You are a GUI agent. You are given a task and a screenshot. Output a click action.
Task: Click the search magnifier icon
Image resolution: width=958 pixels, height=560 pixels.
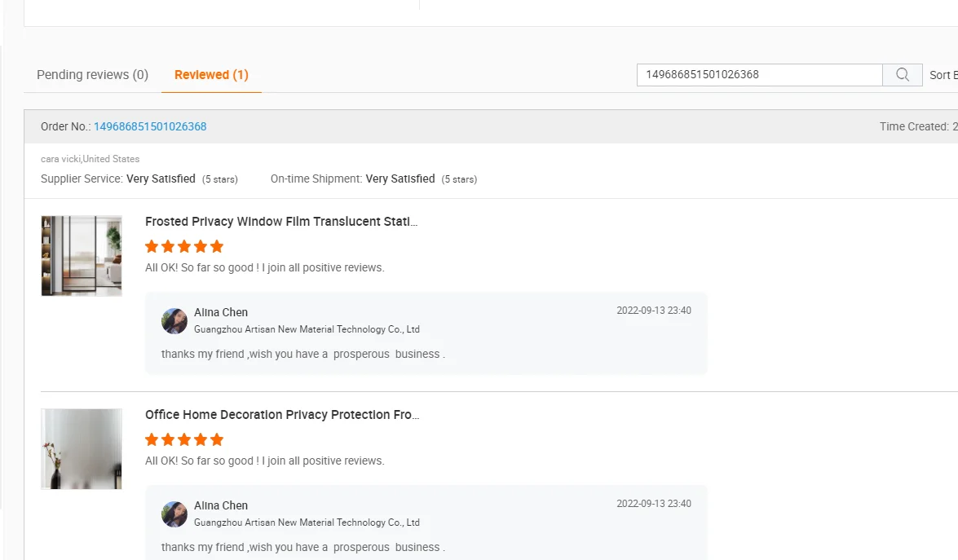tap(903, 75)
